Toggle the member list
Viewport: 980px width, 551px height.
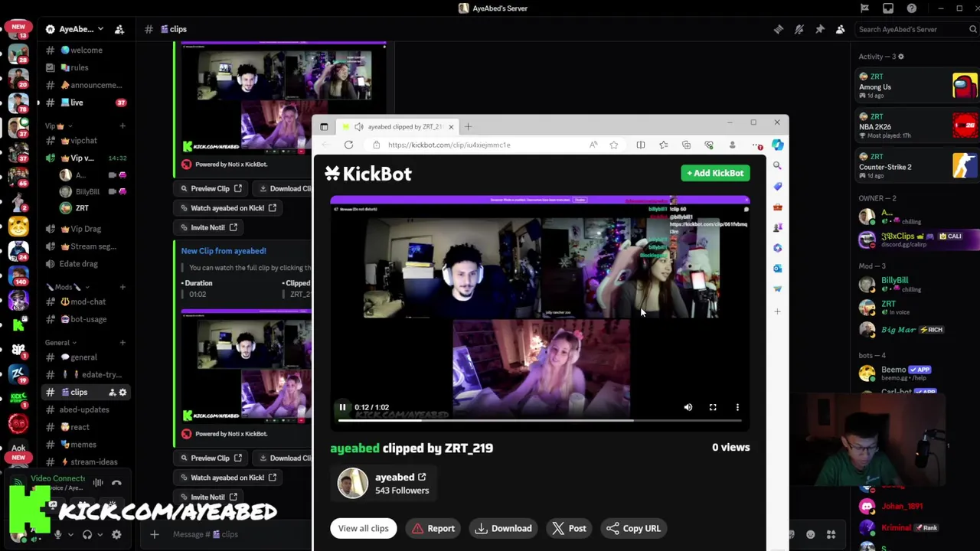[x=840, y=29]
